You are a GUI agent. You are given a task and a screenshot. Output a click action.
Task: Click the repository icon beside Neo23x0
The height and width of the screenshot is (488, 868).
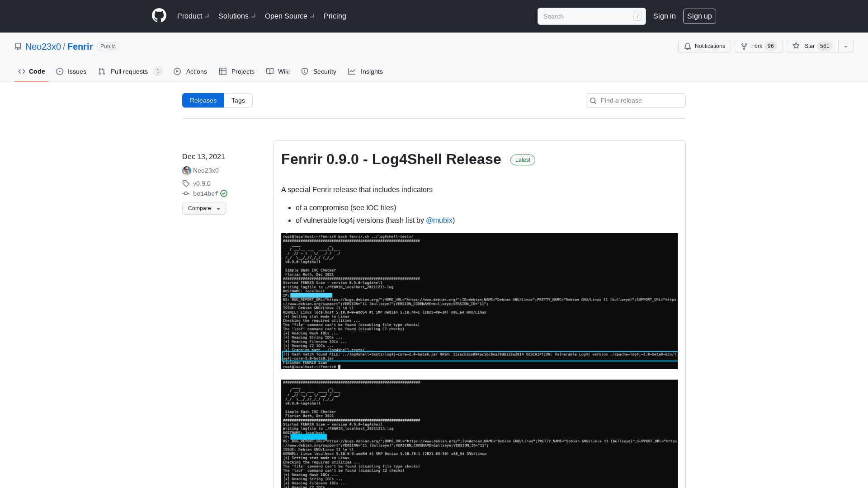pyautogui.click(x=18, y=47)
